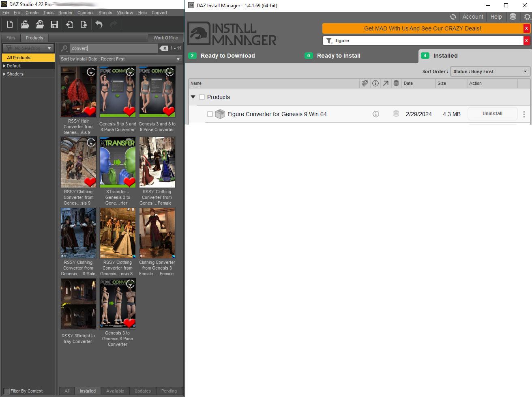This screenshot has width=532, height=397.
Task: Show the Pending products tab
Action: (x=169, y=391)
